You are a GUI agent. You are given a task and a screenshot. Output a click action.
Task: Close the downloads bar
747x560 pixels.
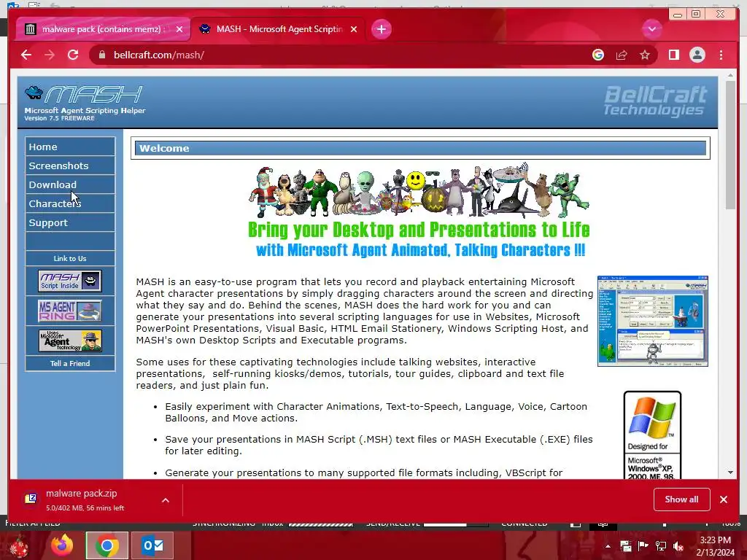pyautogui.click(x=724, y=499)
